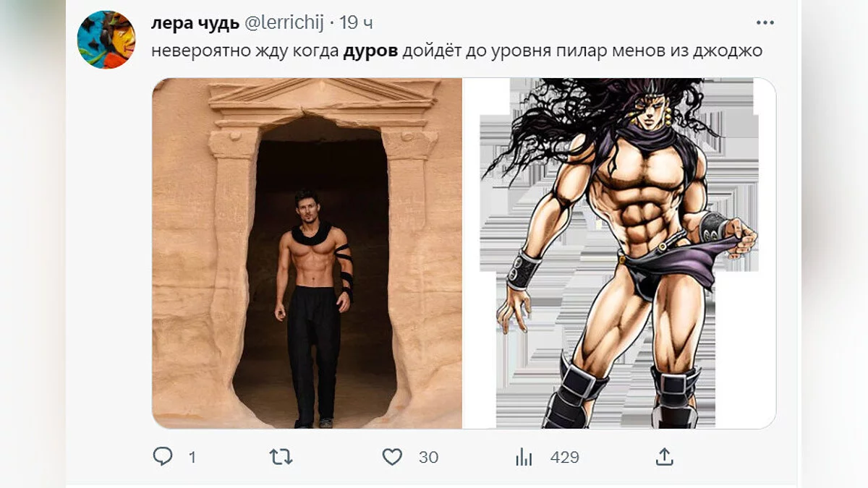Open the three-dot more options menu
Screen dimensions: 868x488
765,23
